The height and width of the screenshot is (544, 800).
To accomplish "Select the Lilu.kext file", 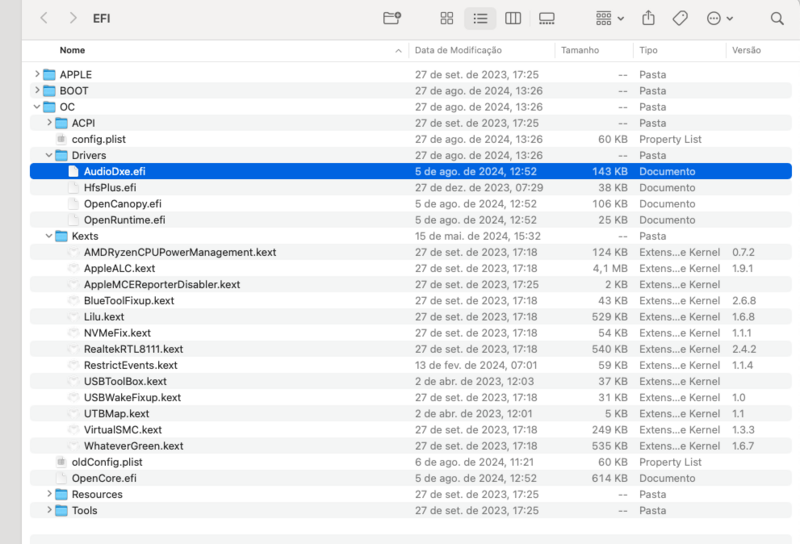I will 104,317.
